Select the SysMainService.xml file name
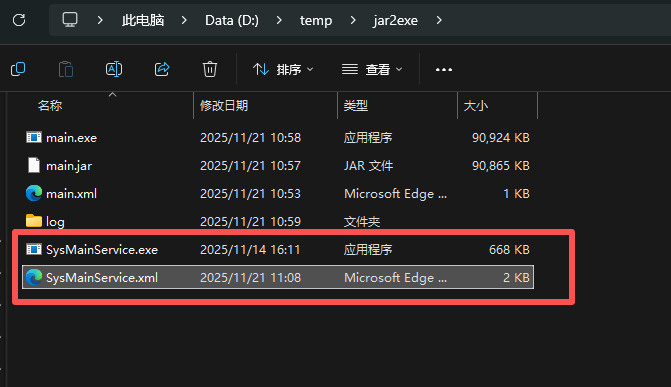The image size is (671, 387). [x=102, y=278]
